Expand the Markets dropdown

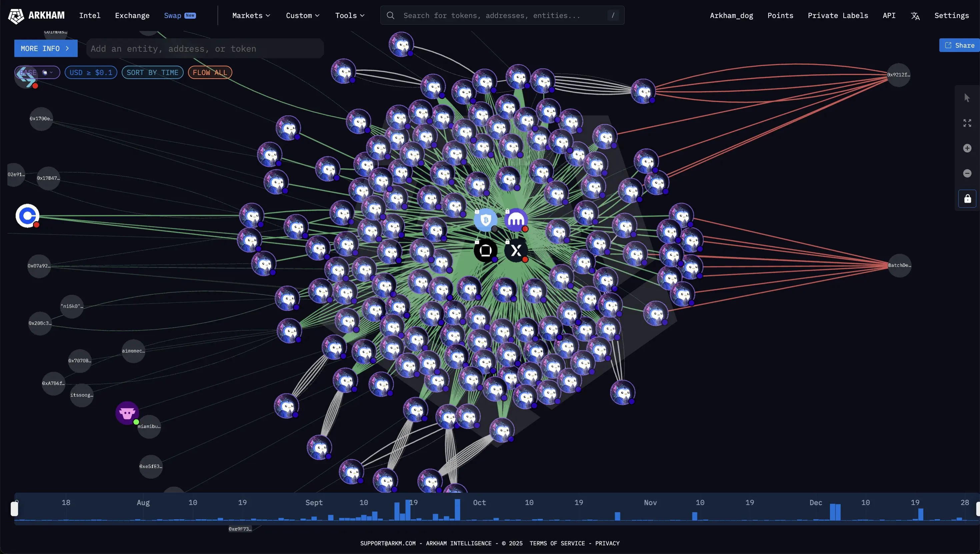point(251,16)
